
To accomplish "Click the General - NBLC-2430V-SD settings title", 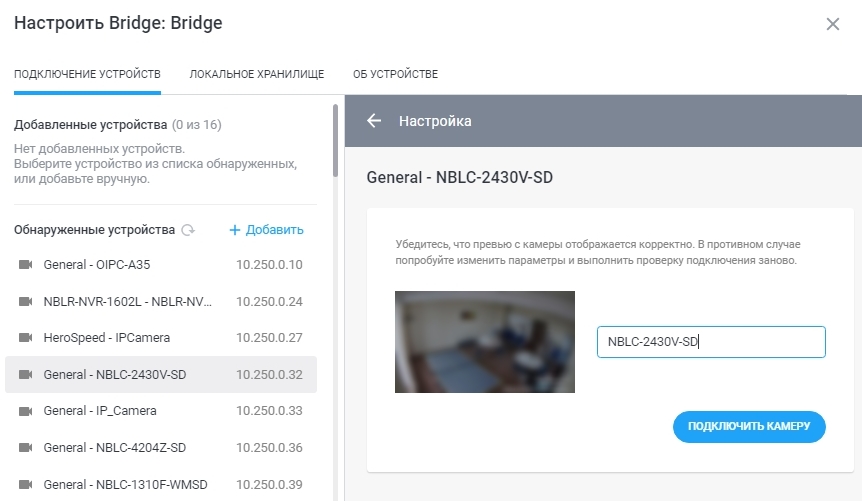I will (460, 177).
